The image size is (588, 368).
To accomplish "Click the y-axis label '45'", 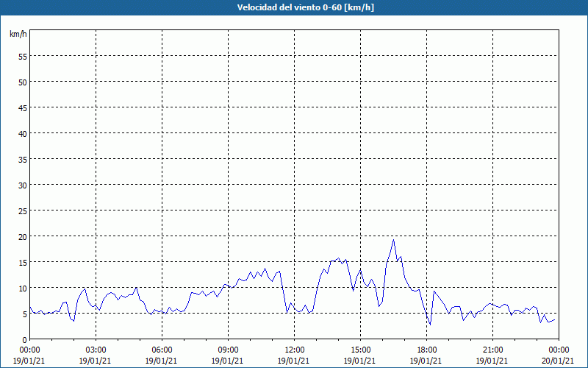I will point(23,107).
